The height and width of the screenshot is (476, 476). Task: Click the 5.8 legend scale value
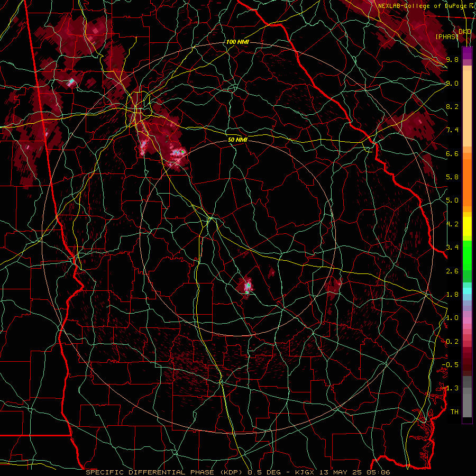tap(452, 177)
